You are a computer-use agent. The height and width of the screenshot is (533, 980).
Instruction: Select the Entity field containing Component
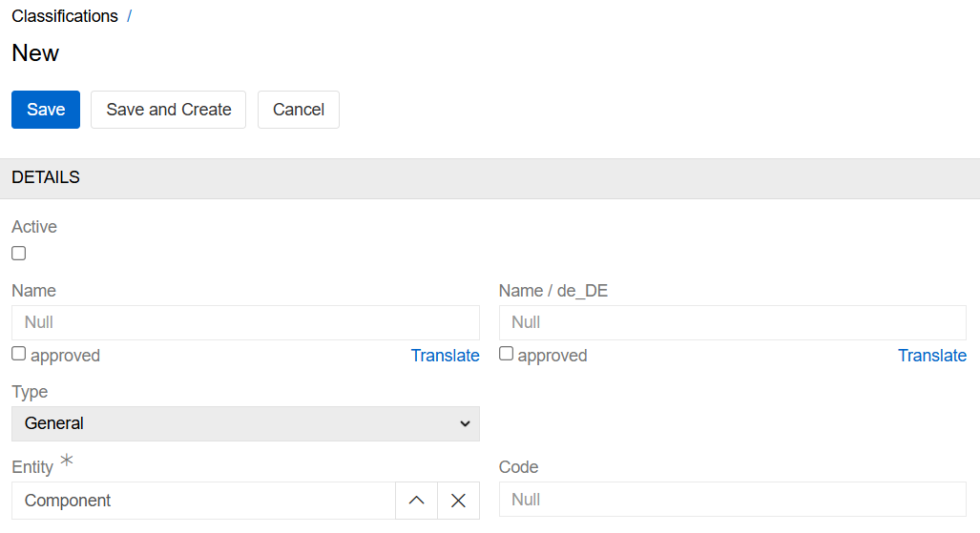[203, 501]
